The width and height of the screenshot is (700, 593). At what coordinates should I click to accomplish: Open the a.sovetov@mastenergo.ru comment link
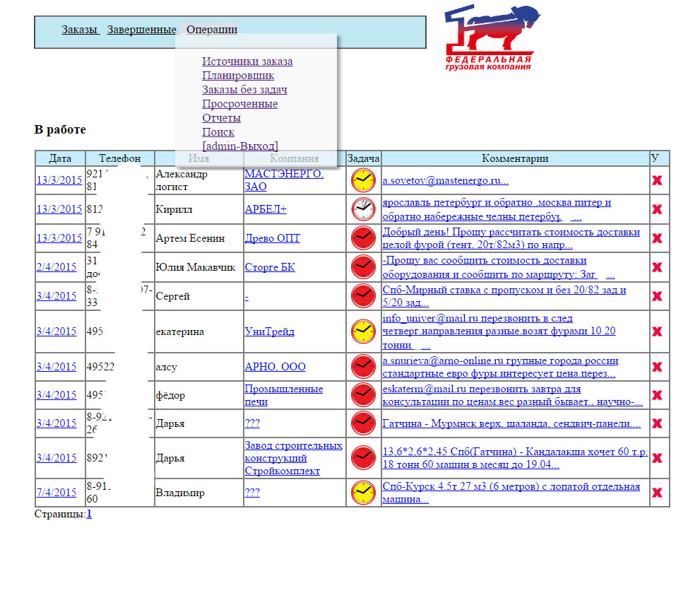point(445,180)
